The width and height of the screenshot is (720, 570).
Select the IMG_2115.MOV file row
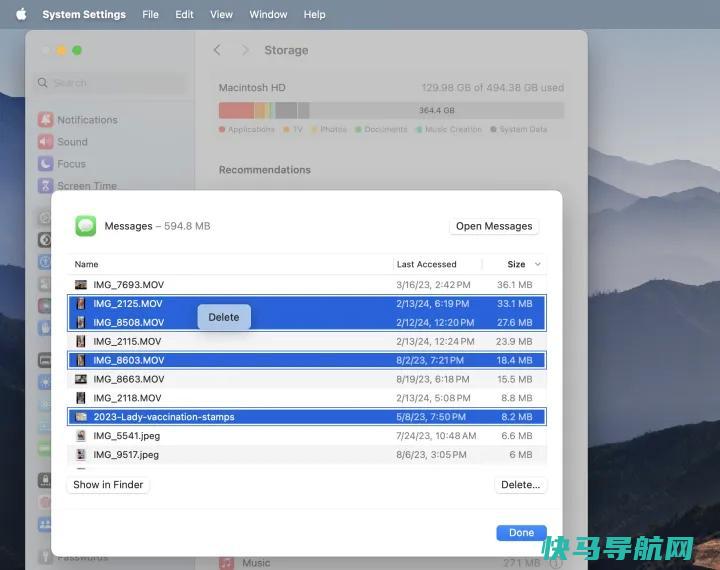click(x=307, y=341)
